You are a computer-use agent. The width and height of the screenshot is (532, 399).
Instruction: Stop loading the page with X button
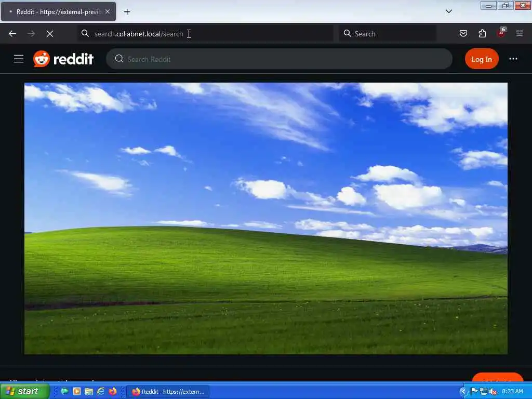click(x=50, y=34)
